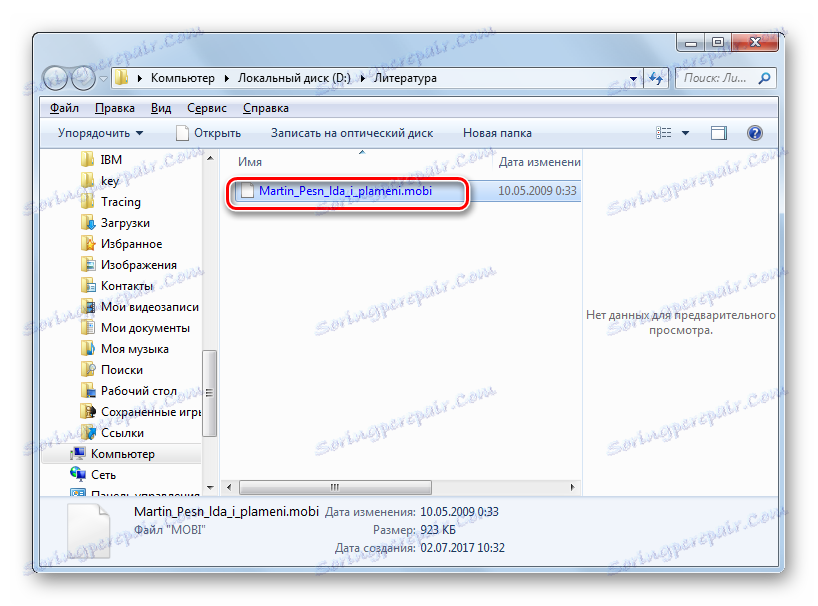Click the blue help question mark icon
The image size is (818, 606).
754,133
